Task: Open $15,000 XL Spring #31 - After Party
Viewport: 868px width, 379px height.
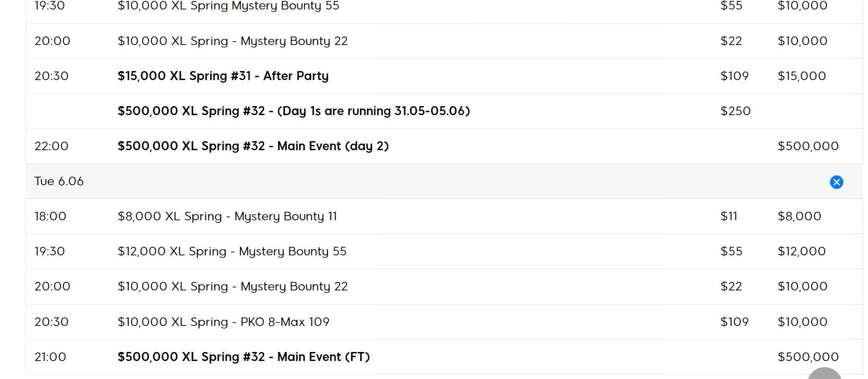Action: tap(223, 76)
